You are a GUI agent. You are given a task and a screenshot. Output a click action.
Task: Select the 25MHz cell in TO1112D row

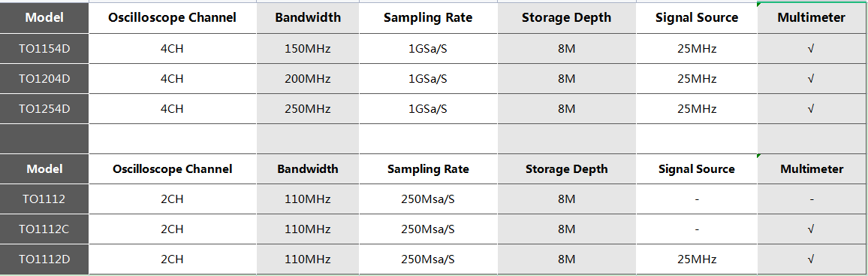[697, 259]
